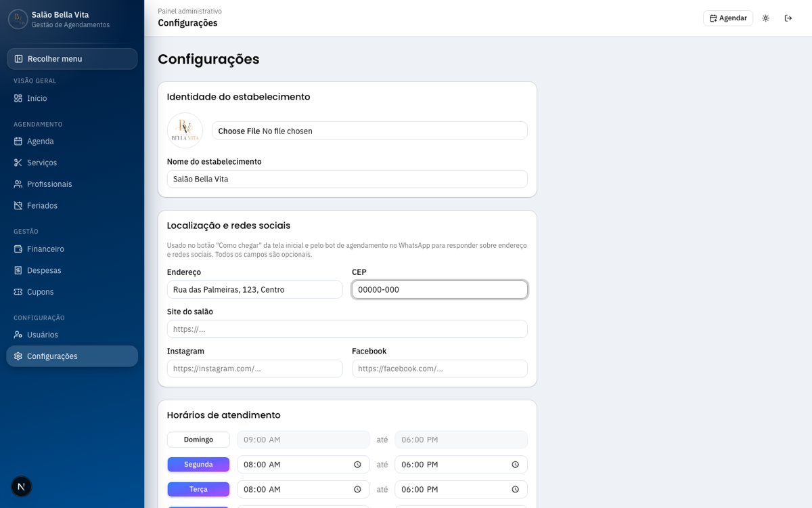Image resolution: width=812 pixels, height=508 pixels.
Task: Select Configurações in the sidebar
Action: tap(72, 356)
